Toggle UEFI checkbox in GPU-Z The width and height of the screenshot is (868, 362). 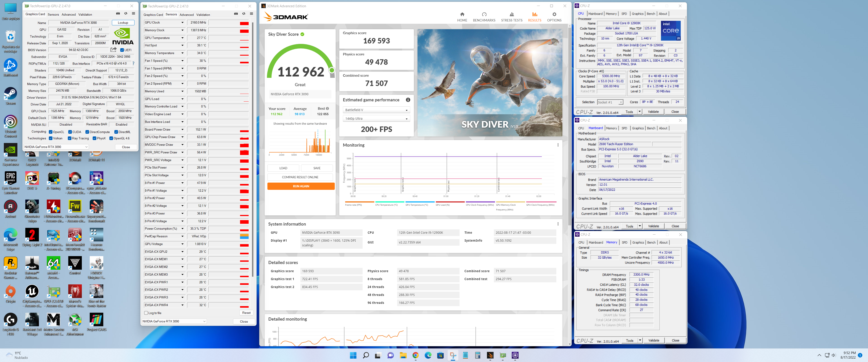122,50
